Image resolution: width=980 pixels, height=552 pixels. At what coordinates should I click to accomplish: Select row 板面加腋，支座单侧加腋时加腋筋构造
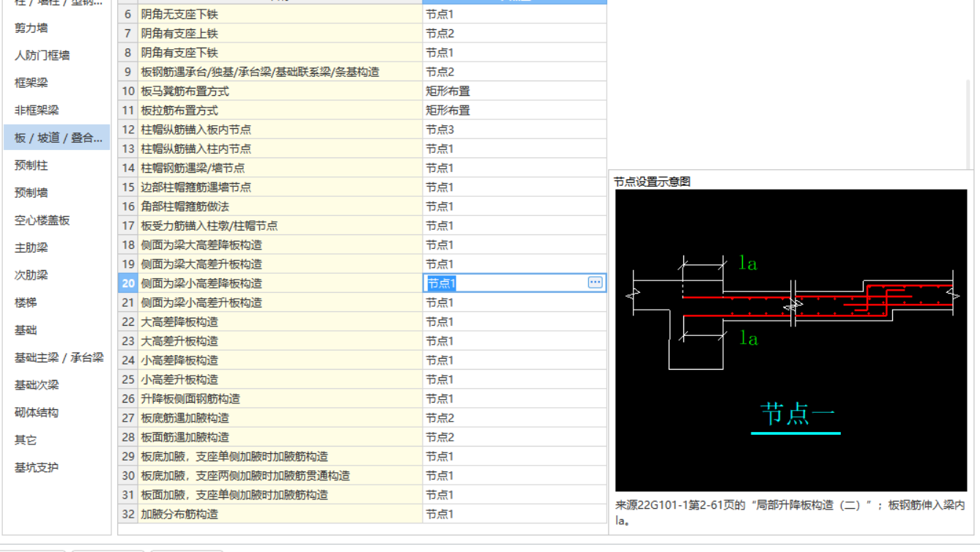click(x=281, y=495)
